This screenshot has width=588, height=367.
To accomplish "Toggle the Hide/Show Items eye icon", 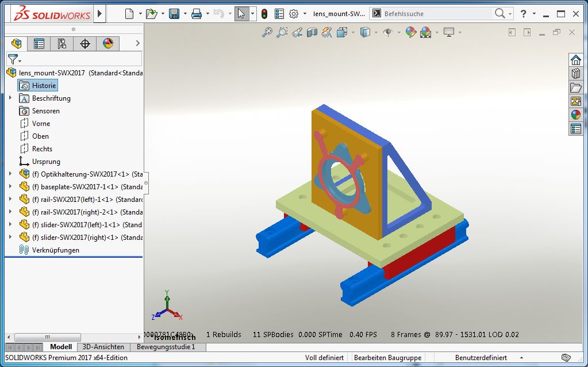I will tap(388, 33).
